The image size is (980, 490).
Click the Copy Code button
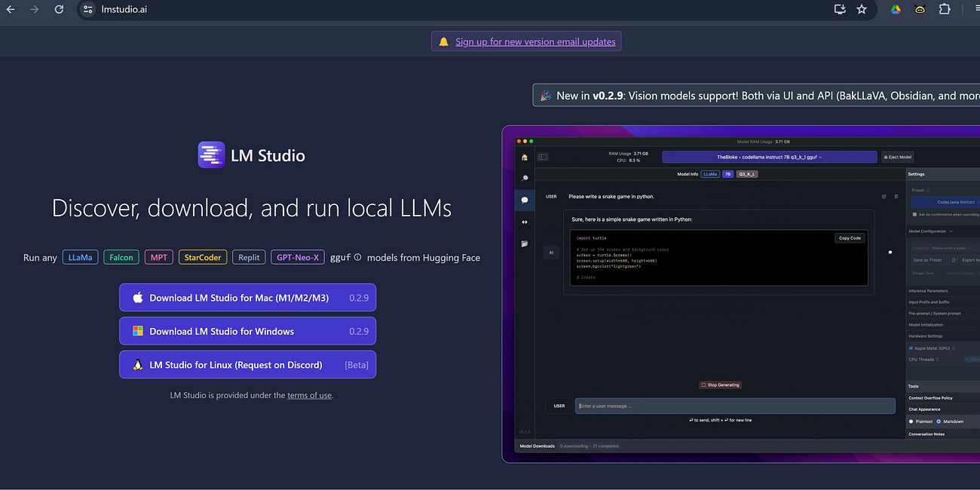click(x=850, y=238)
